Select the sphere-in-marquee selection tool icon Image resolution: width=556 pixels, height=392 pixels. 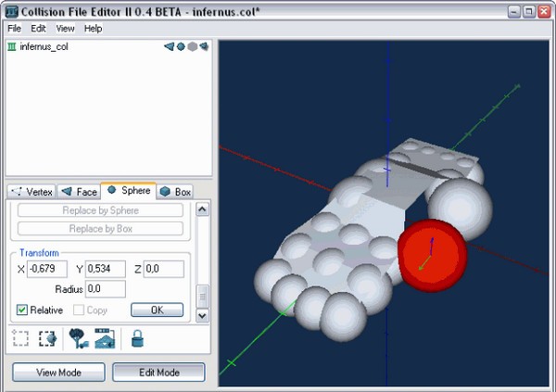point(47,338)
